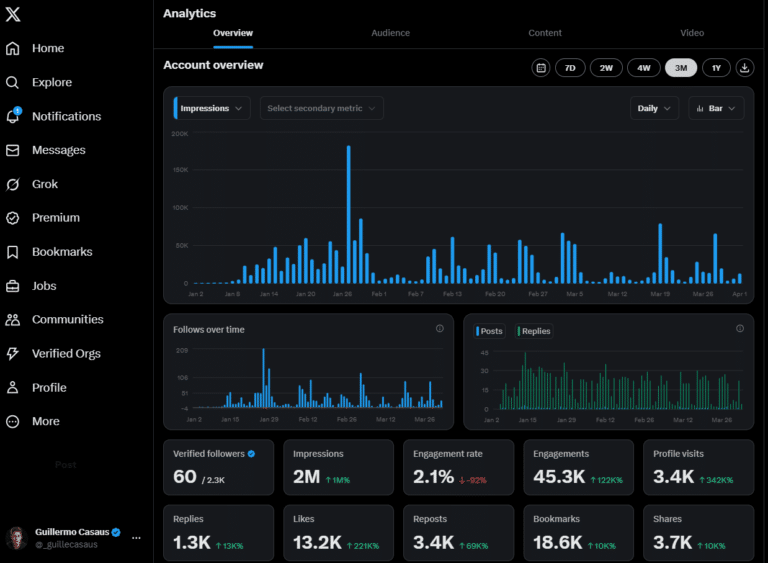Image resolution: width=768 pixels, height=563 pixels.
Task: Open the Bookmarks sidebar icon
Action: click(13, 252)
